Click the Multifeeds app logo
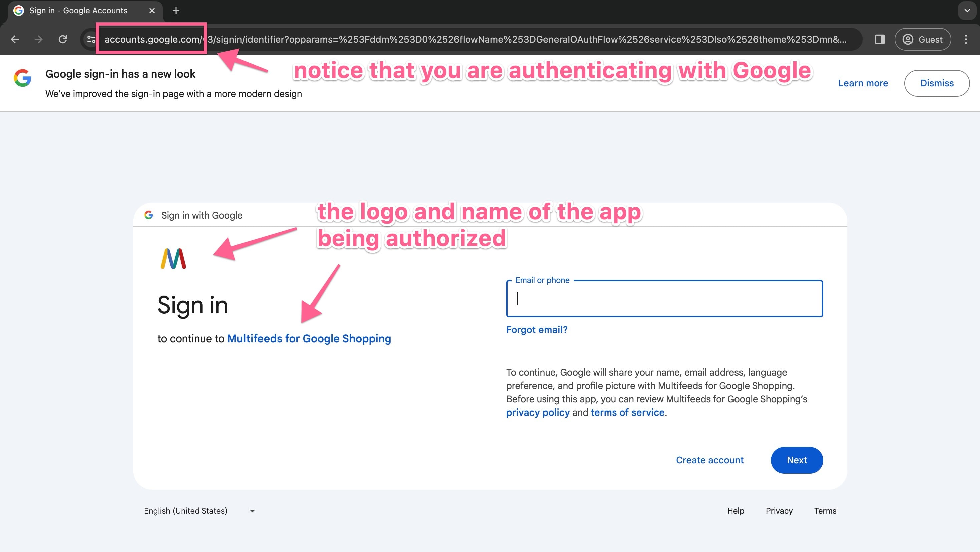980x552 pixels. tap(173, 259)
